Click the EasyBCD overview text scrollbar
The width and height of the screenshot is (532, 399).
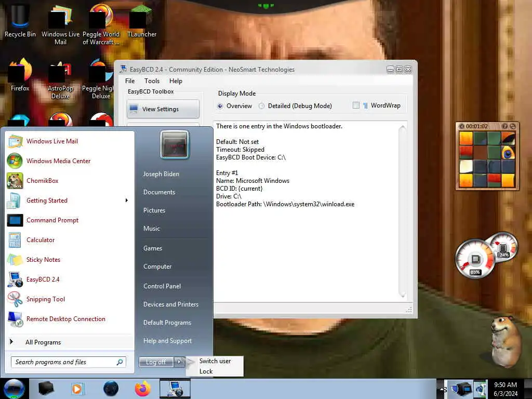coord(403,211)
